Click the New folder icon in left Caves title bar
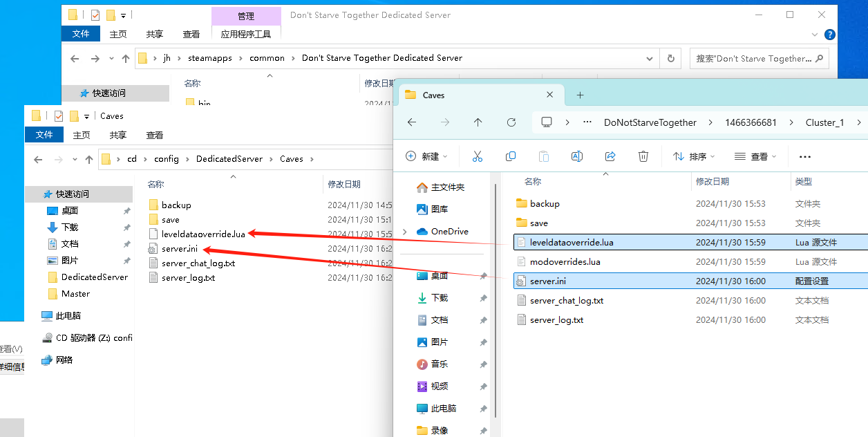 [x=74, y=115]
